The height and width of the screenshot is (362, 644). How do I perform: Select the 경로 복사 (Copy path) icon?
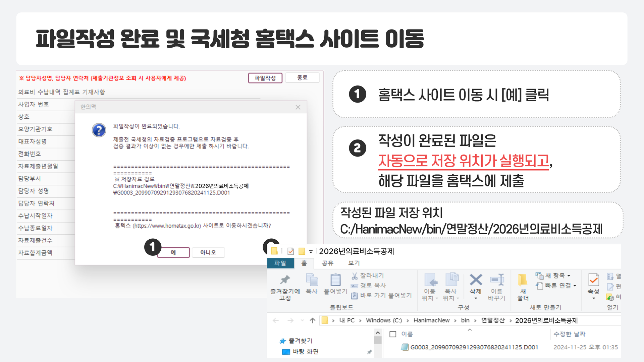[355, 286]
